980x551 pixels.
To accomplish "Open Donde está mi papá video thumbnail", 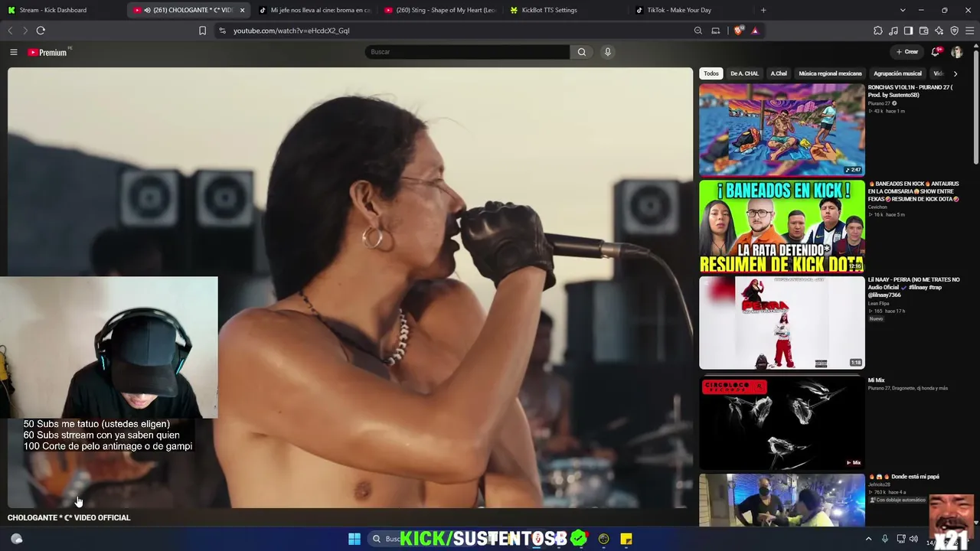I will point(782,500).
